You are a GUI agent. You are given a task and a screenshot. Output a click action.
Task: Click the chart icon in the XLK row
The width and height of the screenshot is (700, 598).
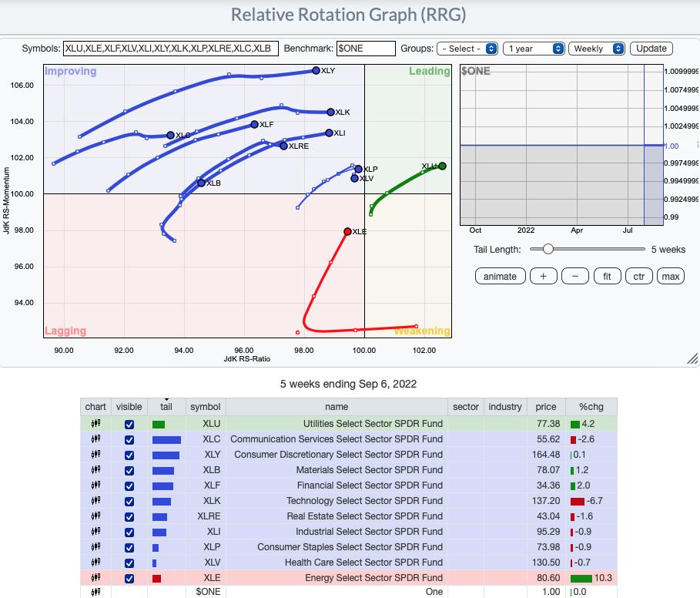click(95, 501)
